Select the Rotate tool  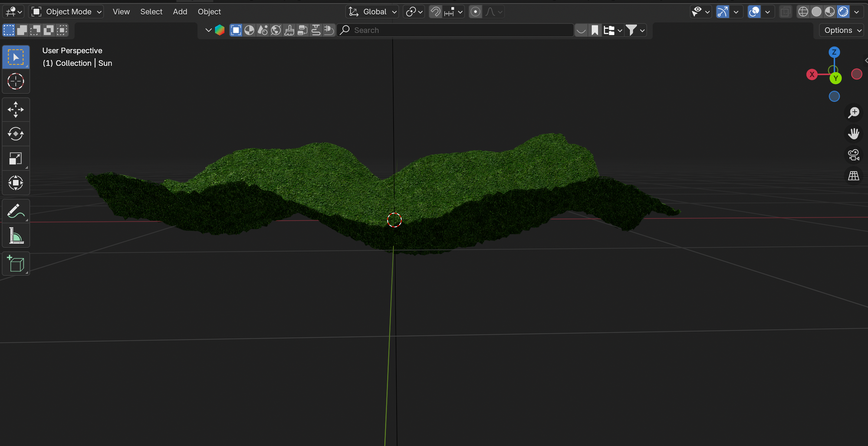pyautogui.click(x=16, y=134)
